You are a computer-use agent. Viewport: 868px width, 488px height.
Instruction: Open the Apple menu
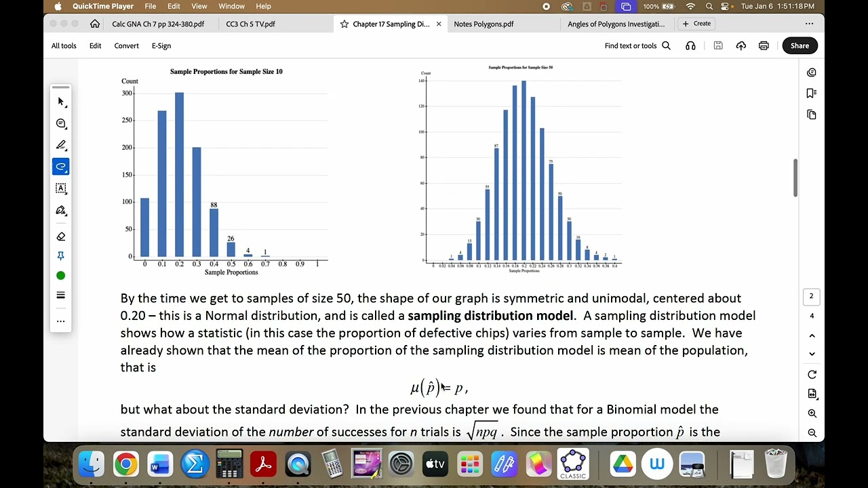[58, 6]
